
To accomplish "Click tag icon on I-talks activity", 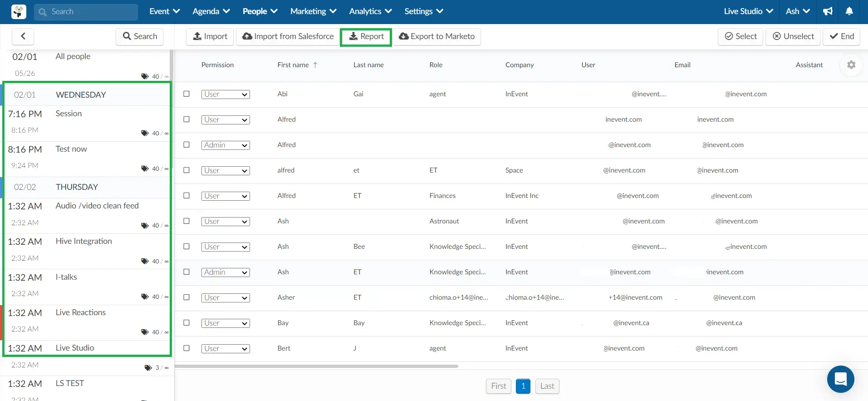I will point(145,297).
